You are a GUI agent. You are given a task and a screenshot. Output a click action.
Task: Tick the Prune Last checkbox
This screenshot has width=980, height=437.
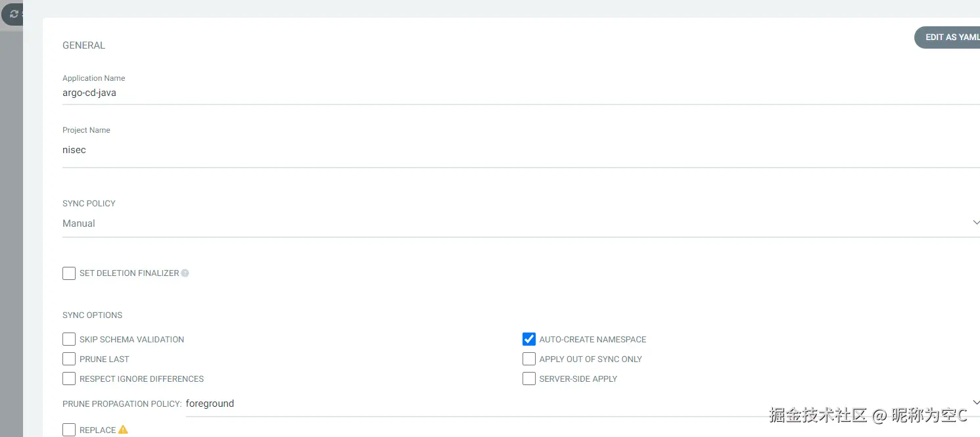click(x=69, y=359)
